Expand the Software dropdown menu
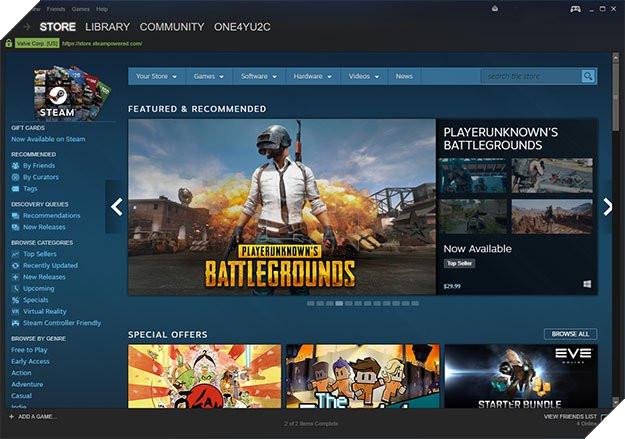 click(259, 76)
